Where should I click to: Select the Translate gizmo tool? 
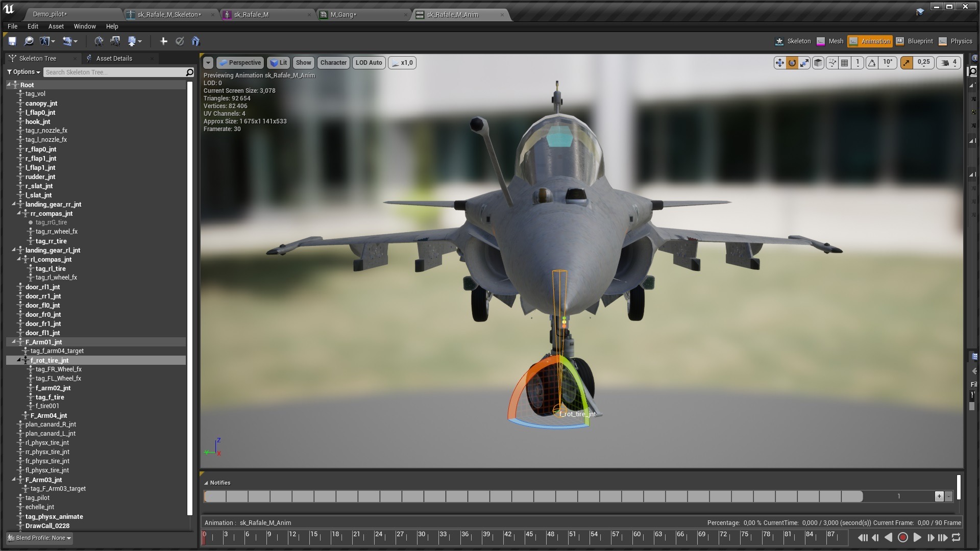[x=779, y=63]
